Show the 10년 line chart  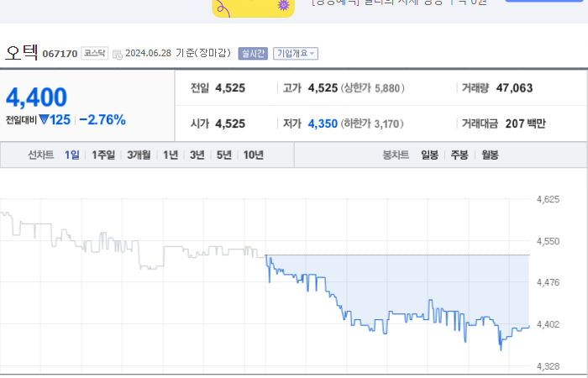(x=254, y=155)
